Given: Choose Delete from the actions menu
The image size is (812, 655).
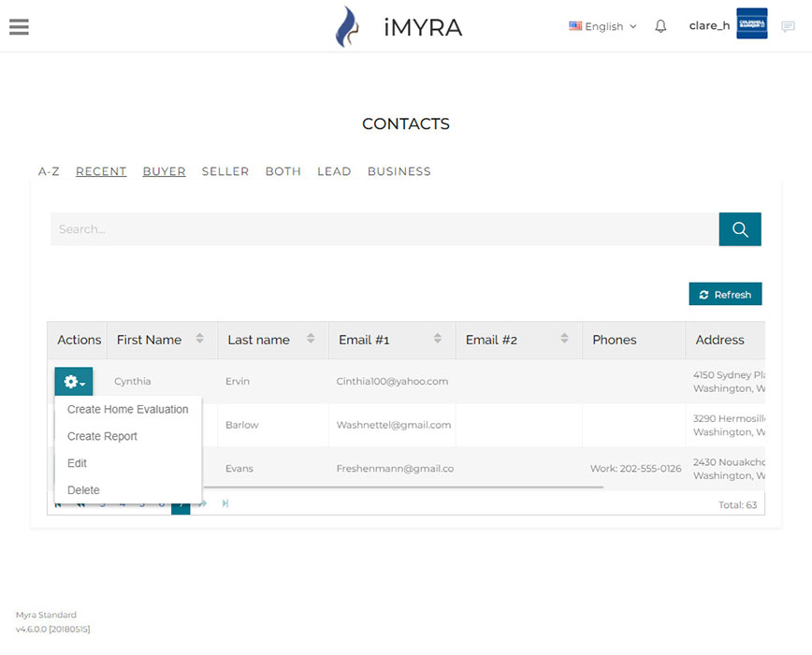Looking at the screenshot, I should 83,489.
